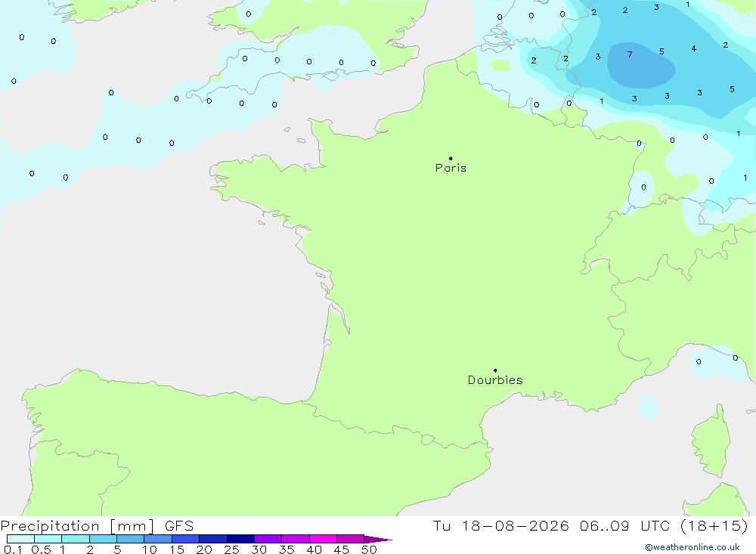
Task: Pick the 1–2 mm legend color box
Action: tap(76, 539)
